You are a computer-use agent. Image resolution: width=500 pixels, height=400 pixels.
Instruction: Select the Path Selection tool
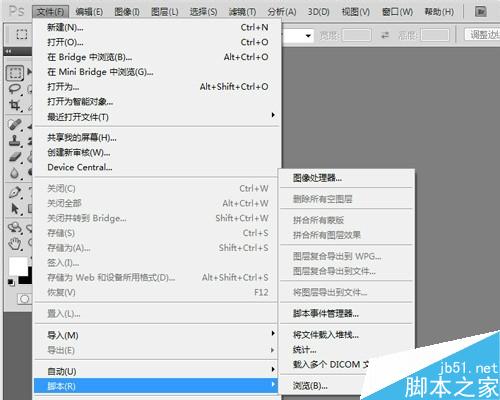pyautogui.click(x=15, y=209)
